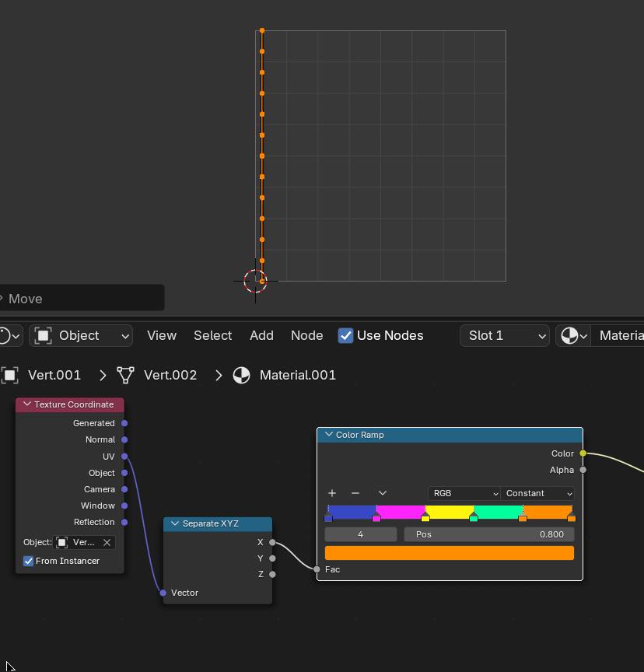
Task: Click the Pos 0.800 value field
Action: point(489,534)
